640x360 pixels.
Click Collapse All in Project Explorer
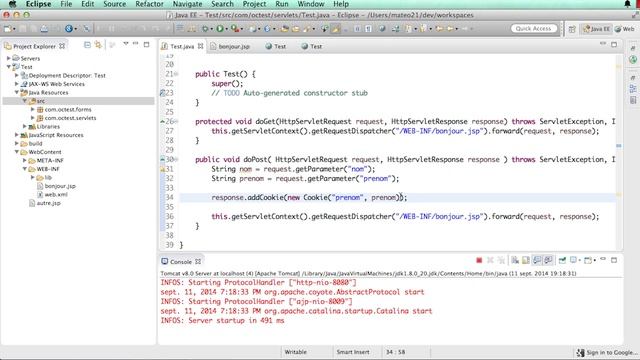pos(87,45)
